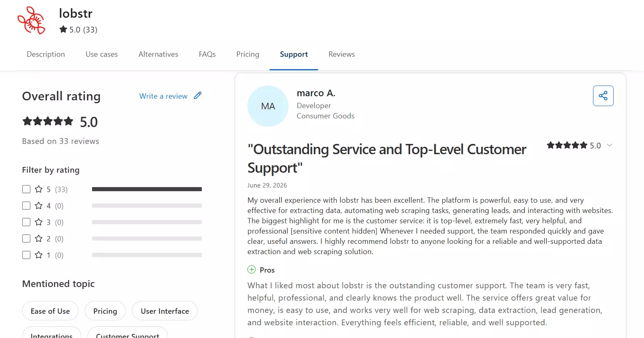Click the MA avatar circle
The image size is (644, 338).
click(x=268, y=106)
